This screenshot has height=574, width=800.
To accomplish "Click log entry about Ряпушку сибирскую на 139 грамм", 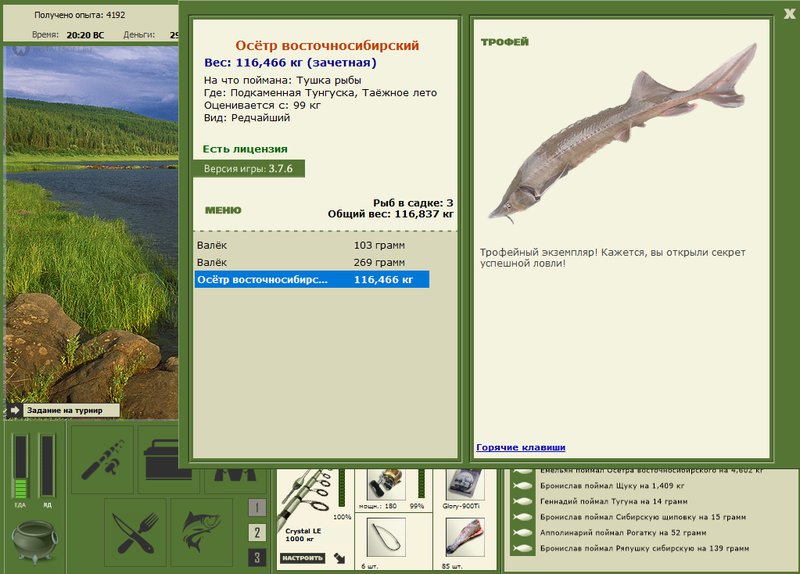I will click(644, 548).
